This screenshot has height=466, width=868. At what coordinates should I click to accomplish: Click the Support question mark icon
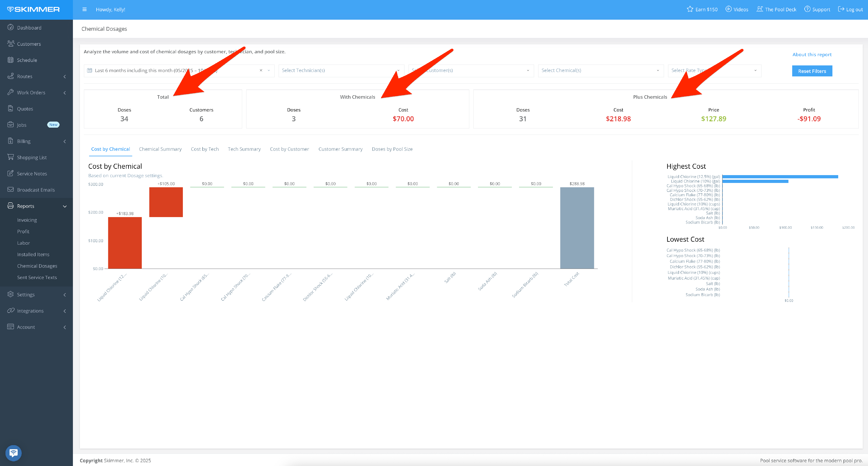pos(807,9)
